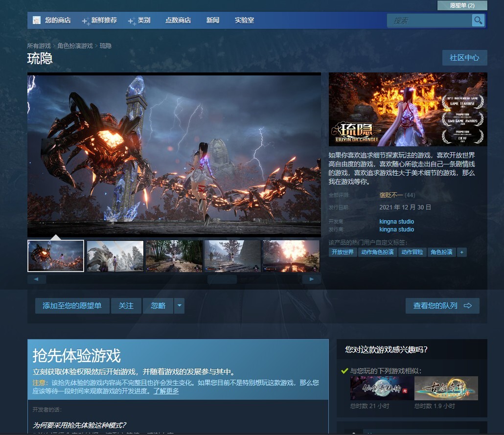Open the 新闻 tab

[213, 20]
